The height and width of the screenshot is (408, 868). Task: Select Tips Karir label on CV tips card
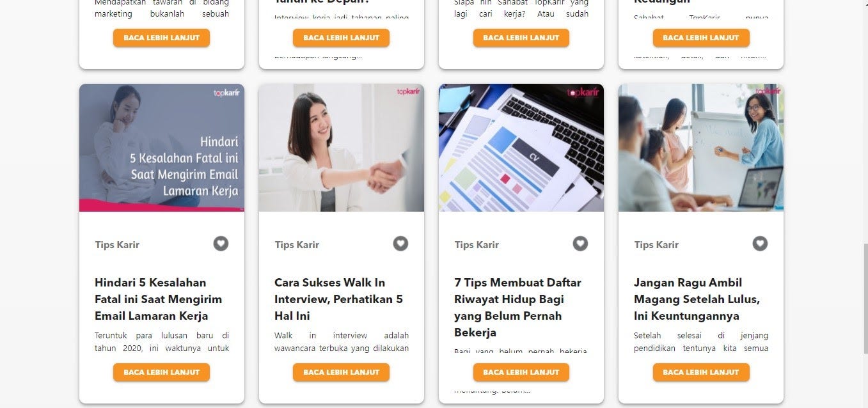point(477,244)
